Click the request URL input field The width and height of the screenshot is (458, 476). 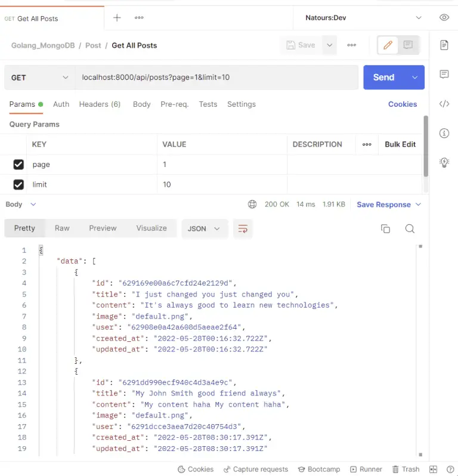(x=215, y=78)
